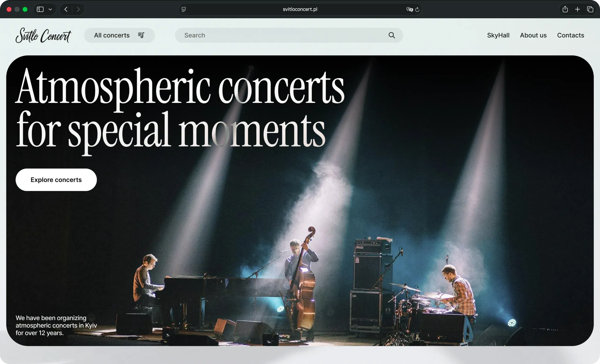Image resolution: width=600 pixels, height=364 pixels.
Task: Open the About us page
Action: (x=533, y=35)
